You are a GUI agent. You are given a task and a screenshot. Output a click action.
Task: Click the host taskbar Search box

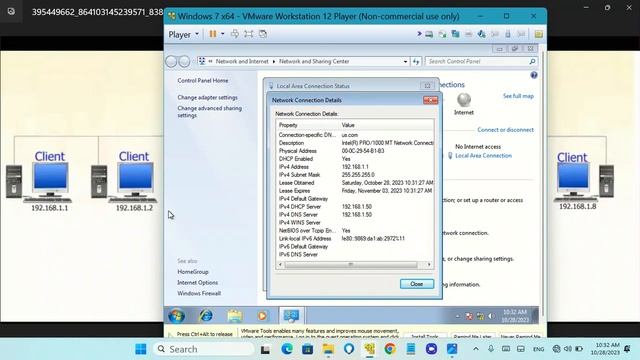pos(203,349)
